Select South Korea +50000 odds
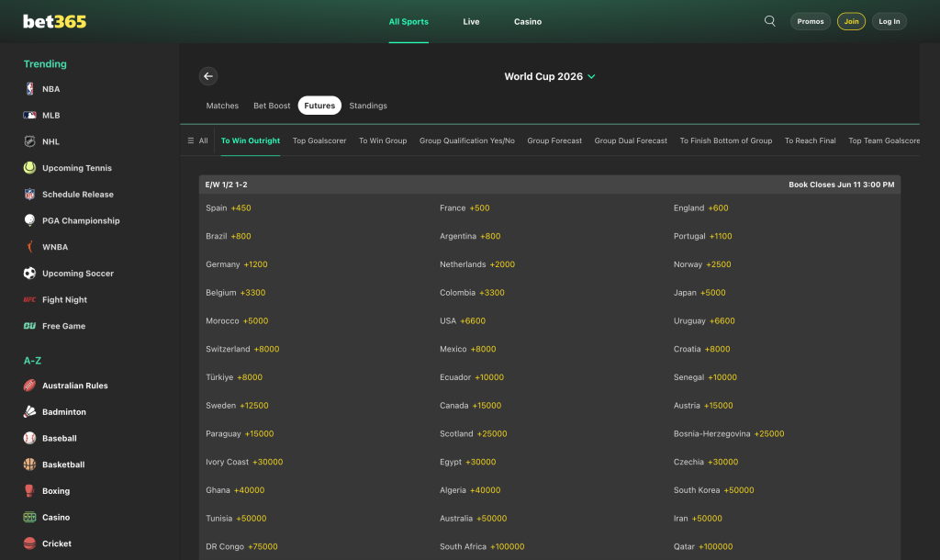 714,490
